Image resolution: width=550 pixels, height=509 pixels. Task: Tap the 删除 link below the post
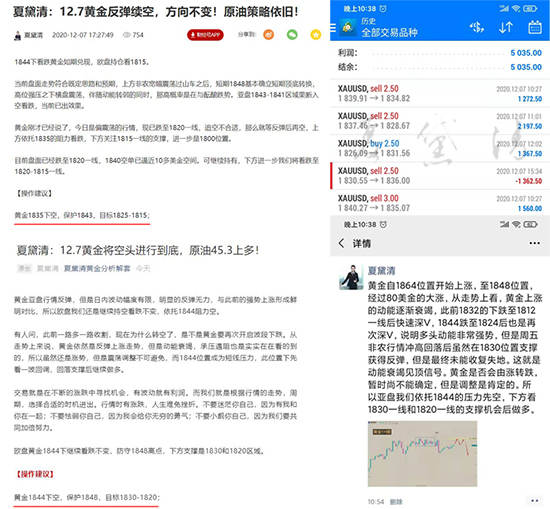(396, 502)
